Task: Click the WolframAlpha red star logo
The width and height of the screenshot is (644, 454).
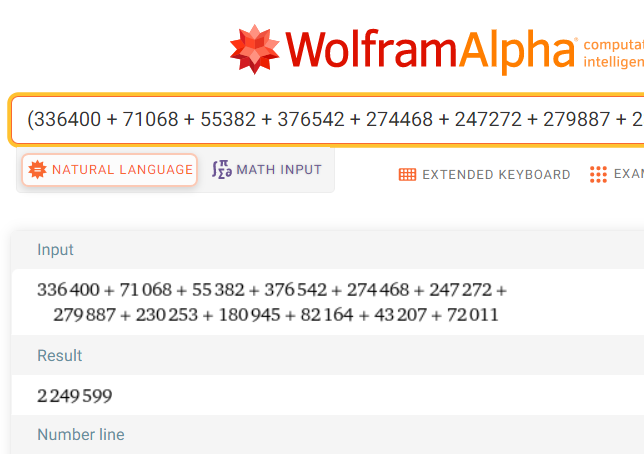Action: click(255, 48)
